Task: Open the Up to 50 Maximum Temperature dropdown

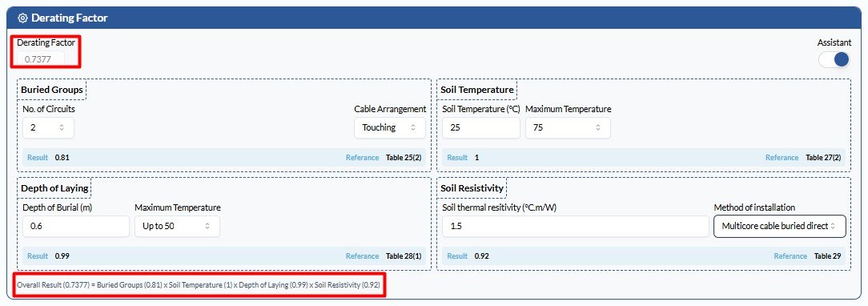Action: (x=177, y=227)
